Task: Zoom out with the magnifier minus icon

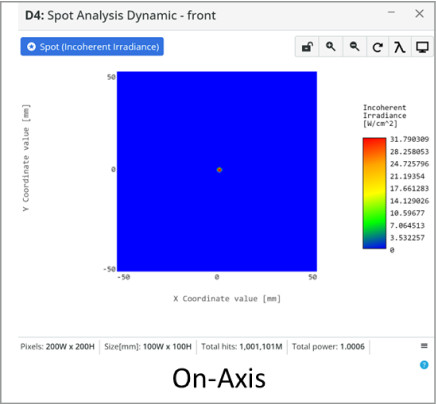Action: tap(354, 47)
